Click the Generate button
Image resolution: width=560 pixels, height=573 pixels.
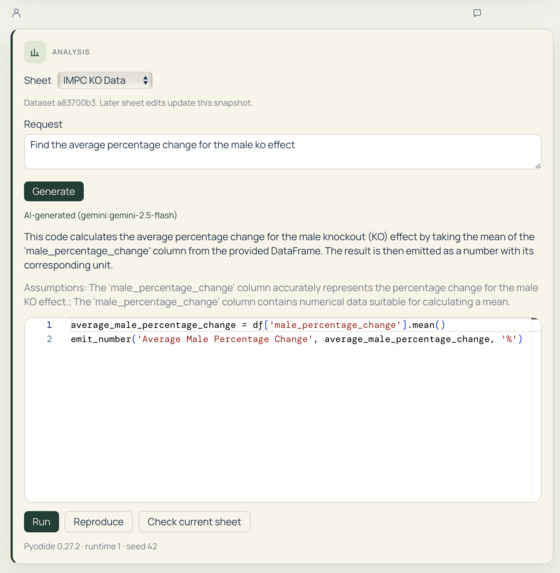[x=54, y=191]
